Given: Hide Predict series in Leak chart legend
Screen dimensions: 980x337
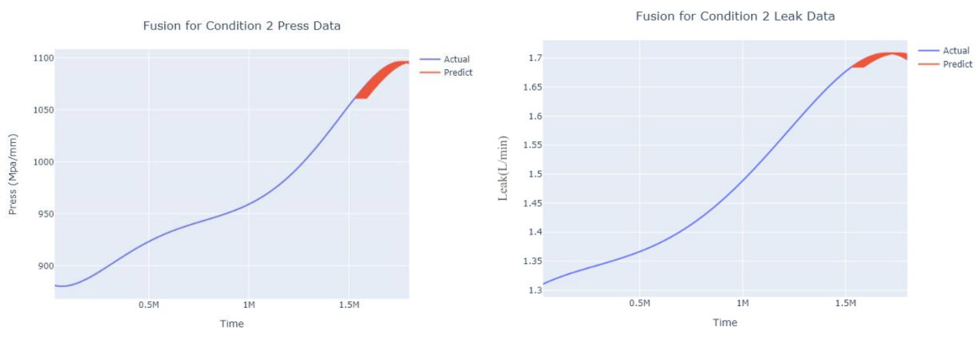Looking at the screenshot, I should point(957,64).
